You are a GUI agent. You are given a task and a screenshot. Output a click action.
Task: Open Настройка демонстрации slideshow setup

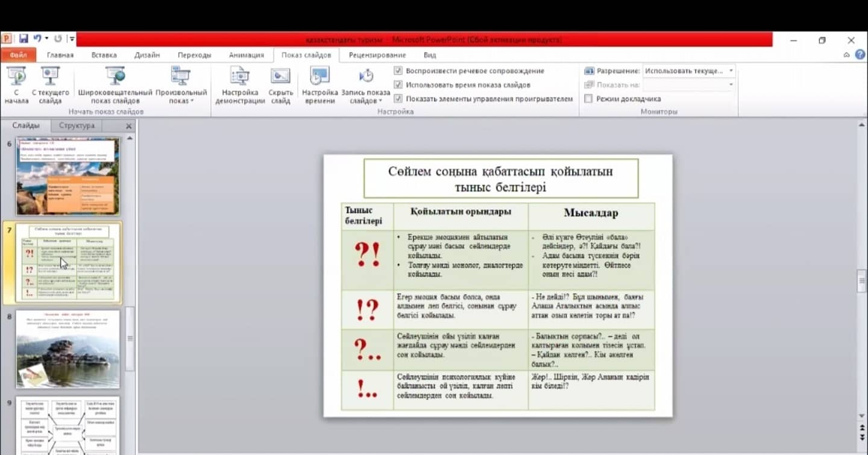[x=240, y=77]
